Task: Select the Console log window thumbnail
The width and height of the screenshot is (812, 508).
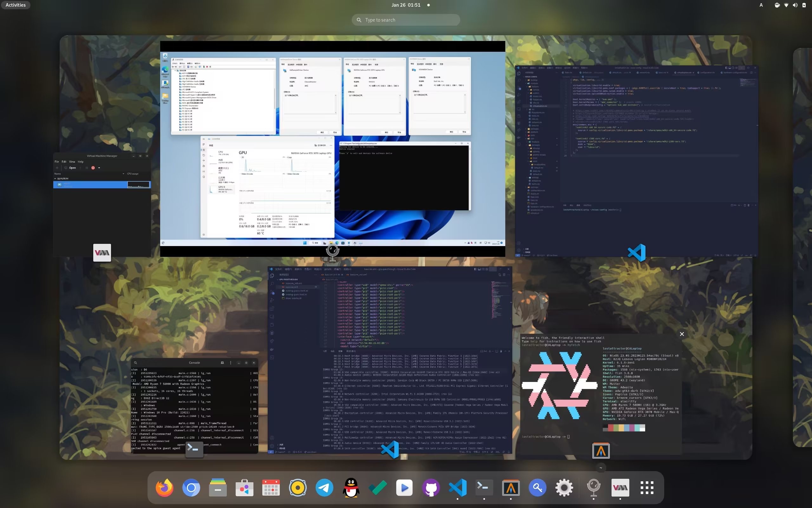Action: pos(195,406)
